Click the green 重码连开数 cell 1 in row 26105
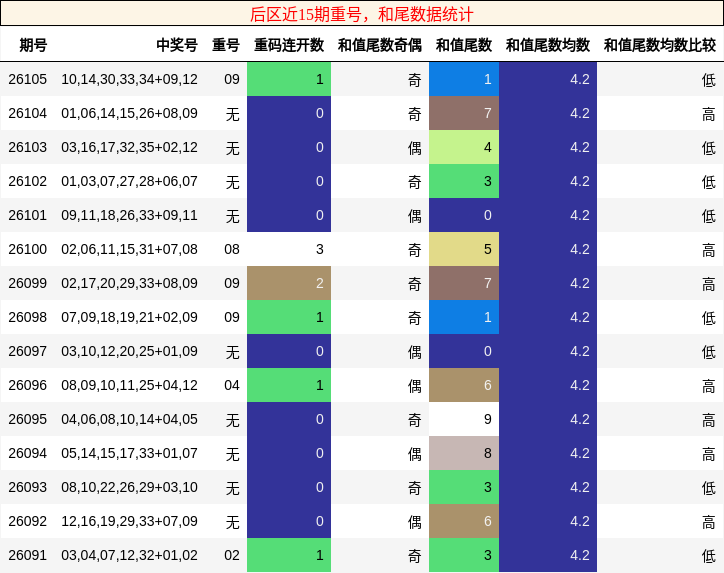 [x=289, y=79]
